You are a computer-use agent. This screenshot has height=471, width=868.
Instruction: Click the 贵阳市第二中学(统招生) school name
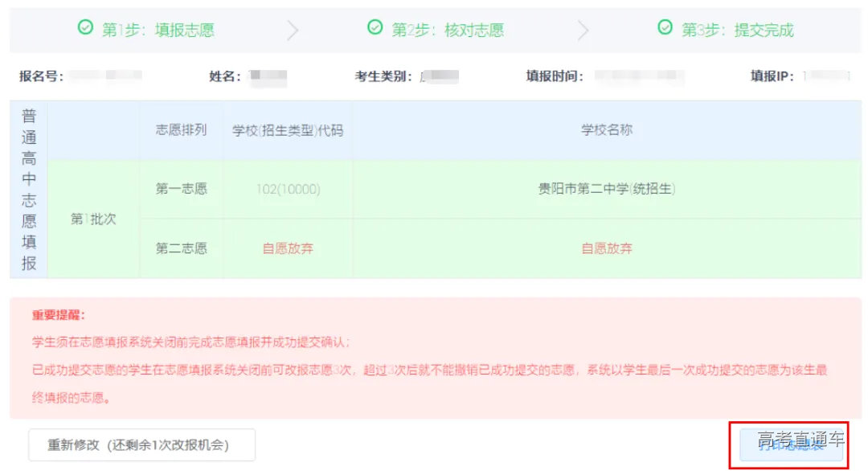[x=608, y=190]
